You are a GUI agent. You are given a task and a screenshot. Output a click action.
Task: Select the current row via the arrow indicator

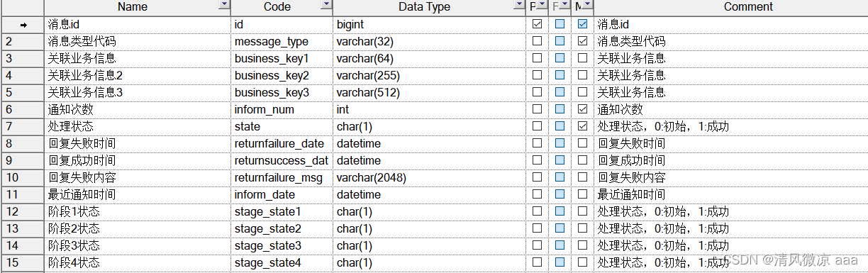pos(23,24)
